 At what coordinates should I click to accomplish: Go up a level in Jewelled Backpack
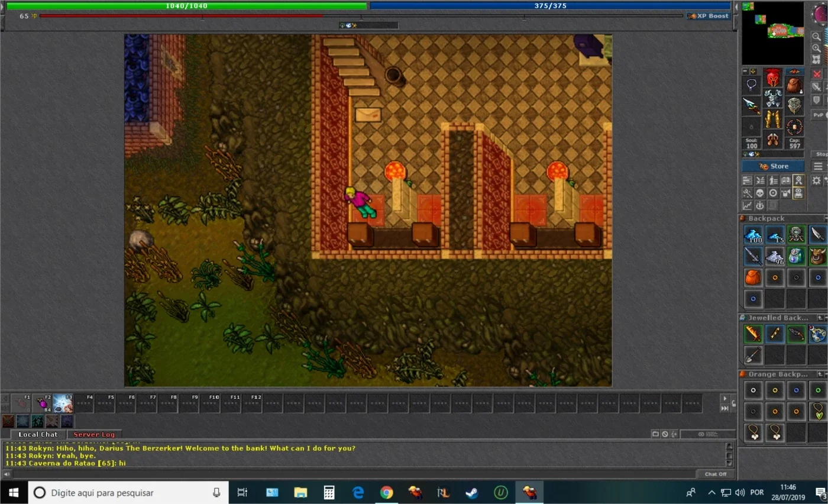820,318
